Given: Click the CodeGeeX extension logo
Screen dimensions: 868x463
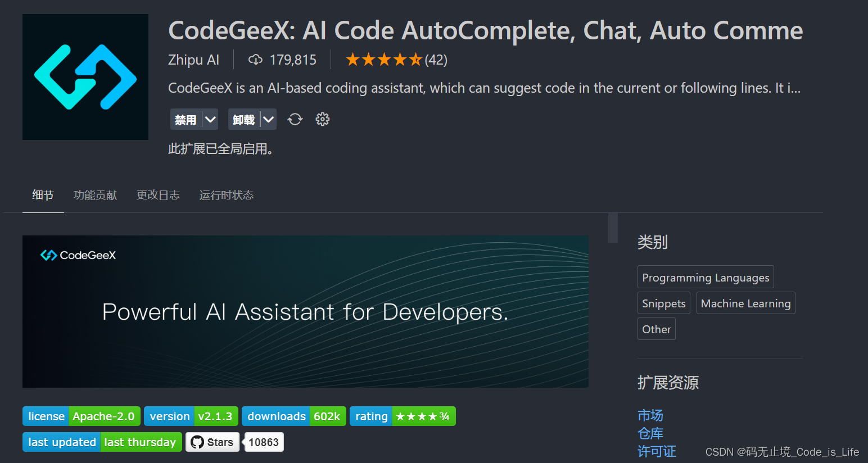Looking at the screenshot, I should (85, 77).
